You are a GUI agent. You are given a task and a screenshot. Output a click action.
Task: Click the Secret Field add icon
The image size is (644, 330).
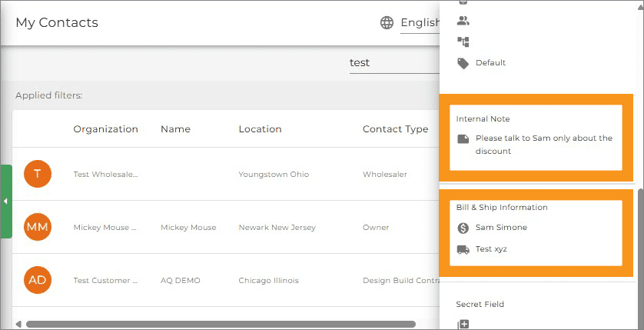463,325
